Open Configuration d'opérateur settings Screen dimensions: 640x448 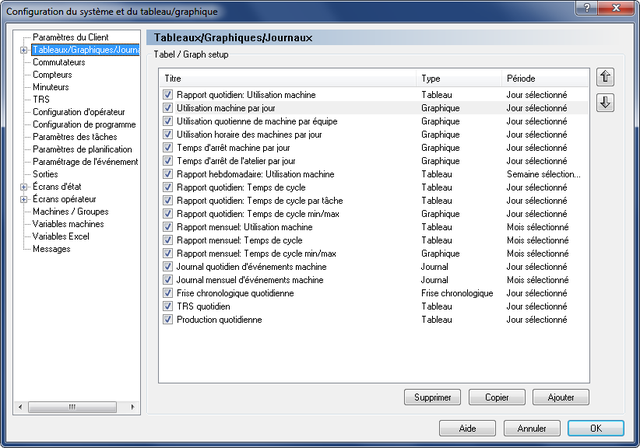(x=78, y=112)
